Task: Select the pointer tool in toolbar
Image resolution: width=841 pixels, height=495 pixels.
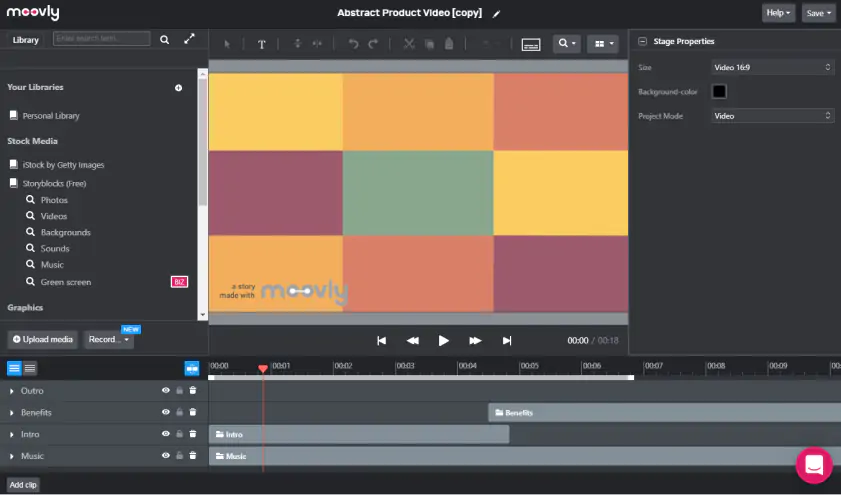Action: pyautogui.click(x=227, y=44)
